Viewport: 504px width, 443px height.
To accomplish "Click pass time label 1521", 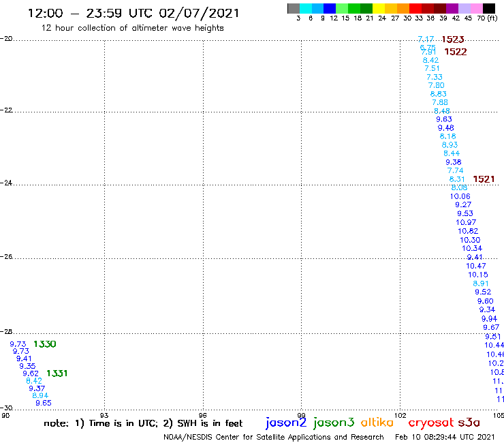I will 484,179.
